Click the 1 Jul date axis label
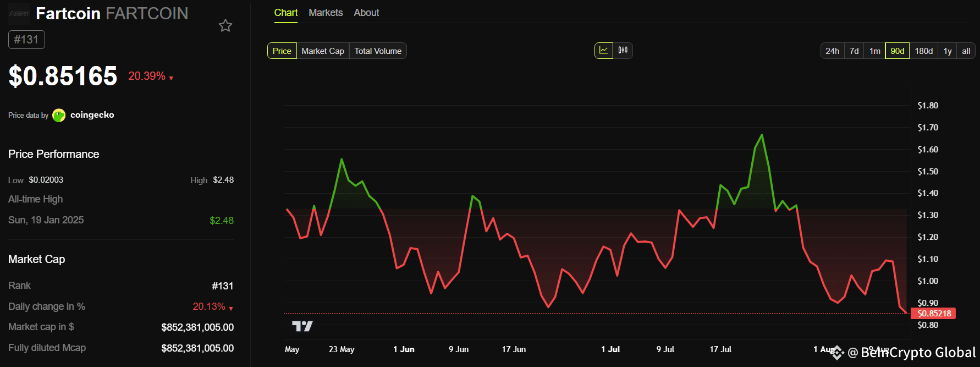The width and height of the screenshot is (980, 367). coord(610,349)
